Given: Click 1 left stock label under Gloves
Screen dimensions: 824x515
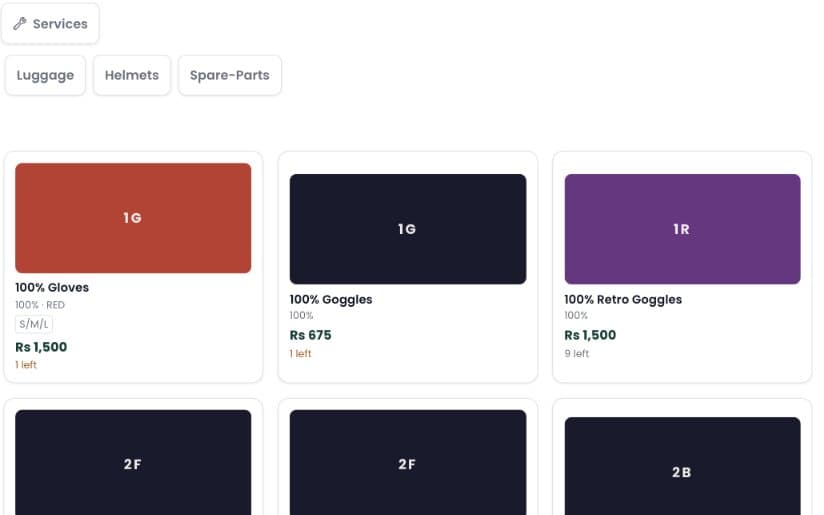Looking at the screenshot, I should (x=26, y=365).
